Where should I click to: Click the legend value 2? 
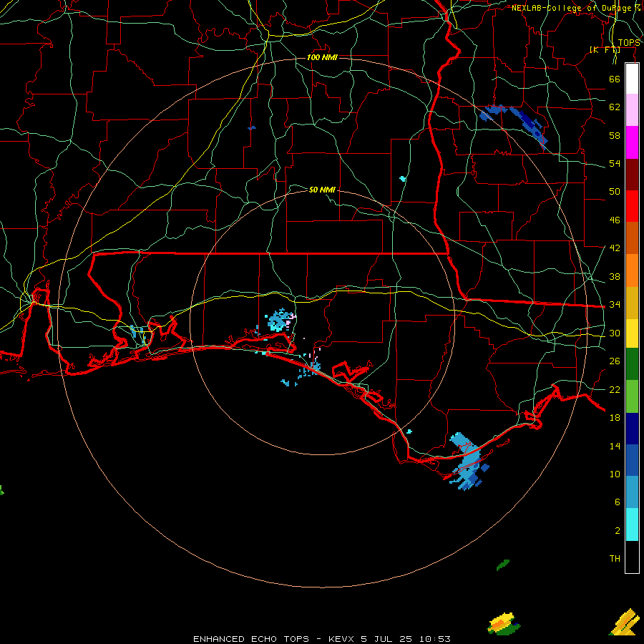pos(617,531)
